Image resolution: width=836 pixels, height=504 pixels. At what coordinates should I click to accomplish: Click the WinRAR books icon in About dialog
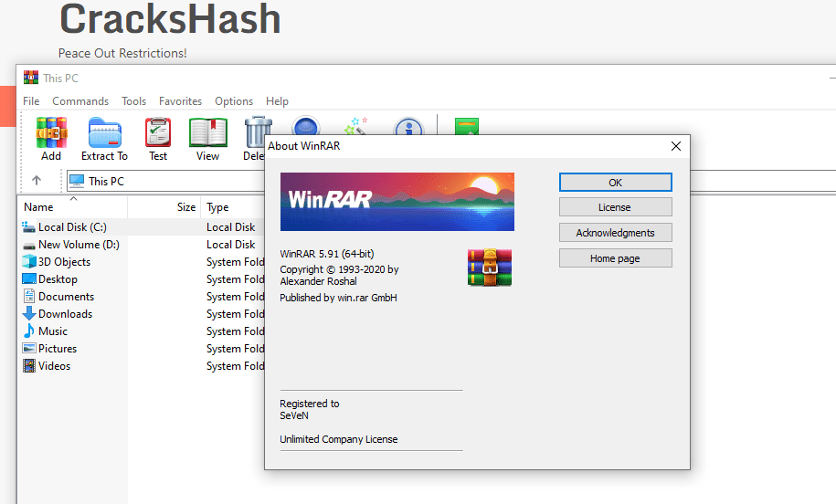tap(490, 268)
